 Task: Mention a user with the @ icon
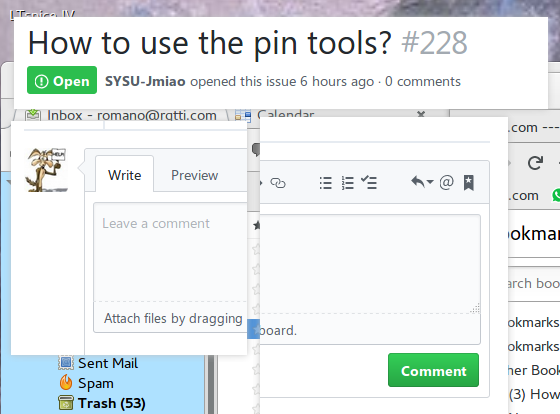446,182
